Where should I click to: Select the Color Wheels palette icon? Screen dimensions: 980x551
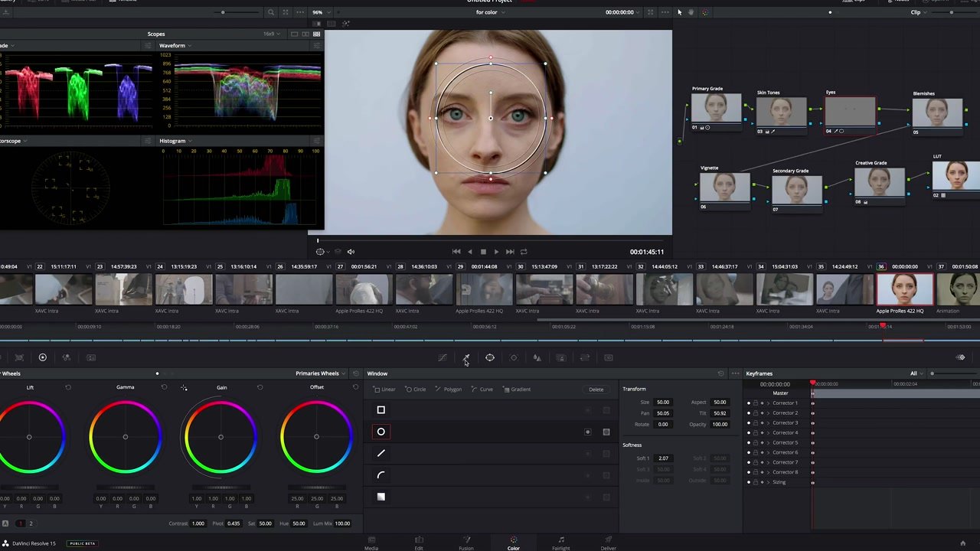coord(43,357)
